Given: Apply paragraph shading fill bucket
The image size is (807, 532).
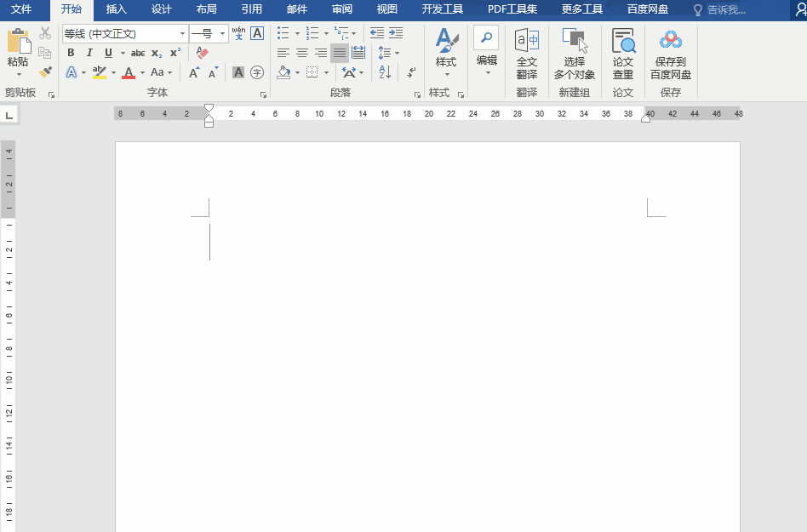Looking at the screenshot, I should (283, 72).
